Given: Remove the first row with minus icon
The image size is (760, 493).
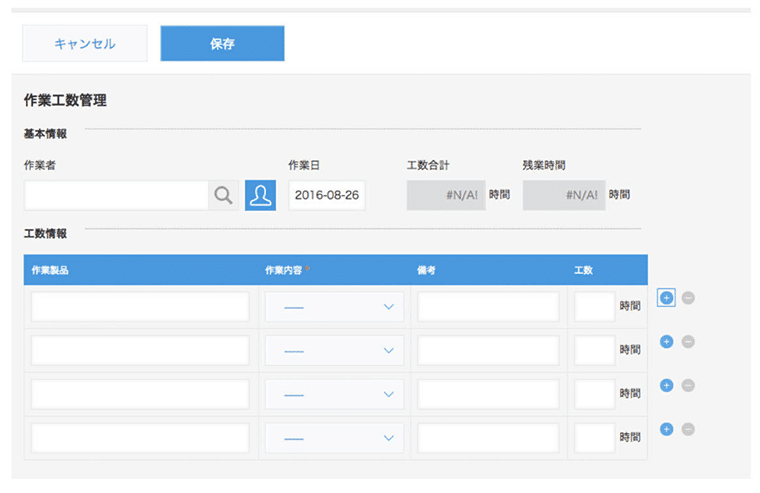Looking at the screenshot, I should [x=688, y=298].
